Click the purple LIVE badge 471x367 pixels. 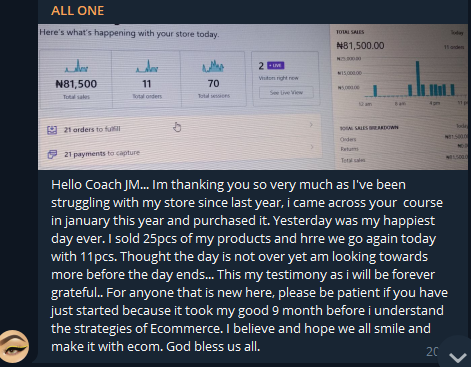point(276,65)
